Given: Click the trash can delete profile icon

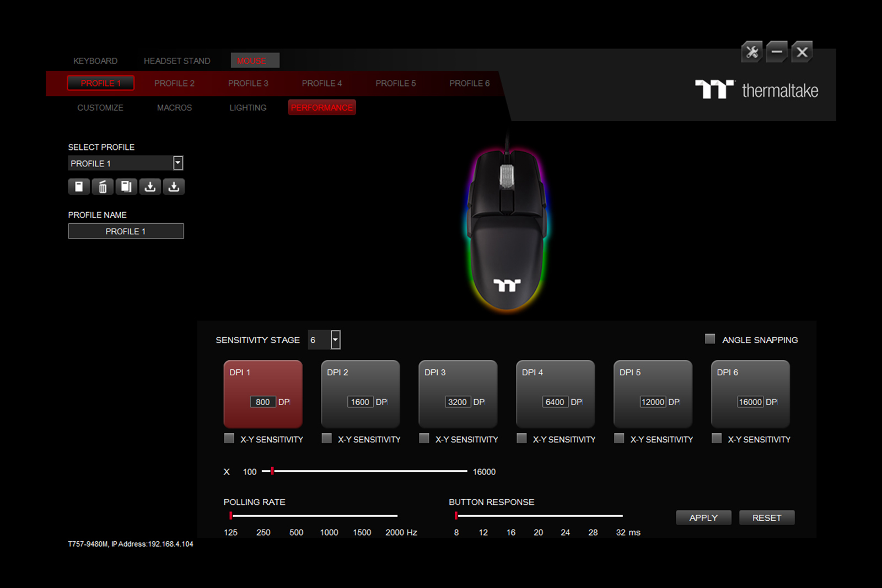Looking at the screenshot, I should pyautogui.click(x=103, y=187).
